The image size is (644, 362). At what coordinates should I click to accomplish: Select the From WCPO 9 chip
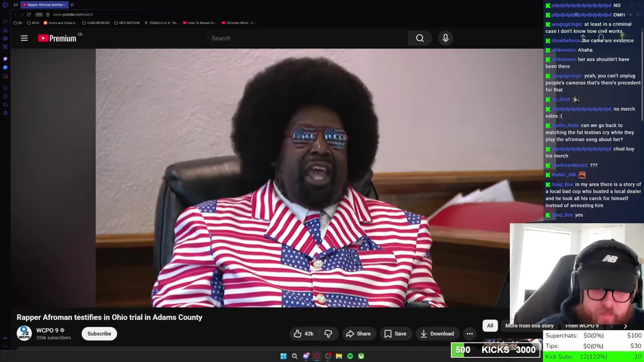(582, 326)
